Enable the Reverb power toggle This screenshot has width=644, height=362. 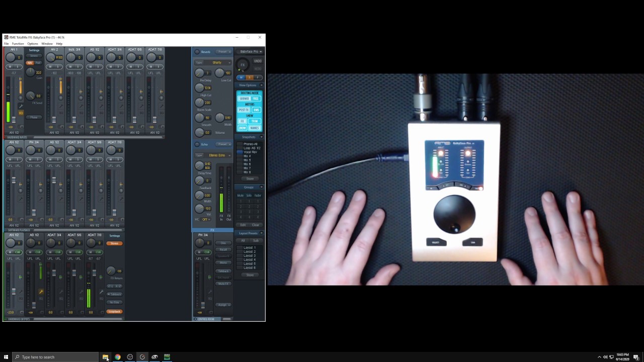[x=197, y=52]
